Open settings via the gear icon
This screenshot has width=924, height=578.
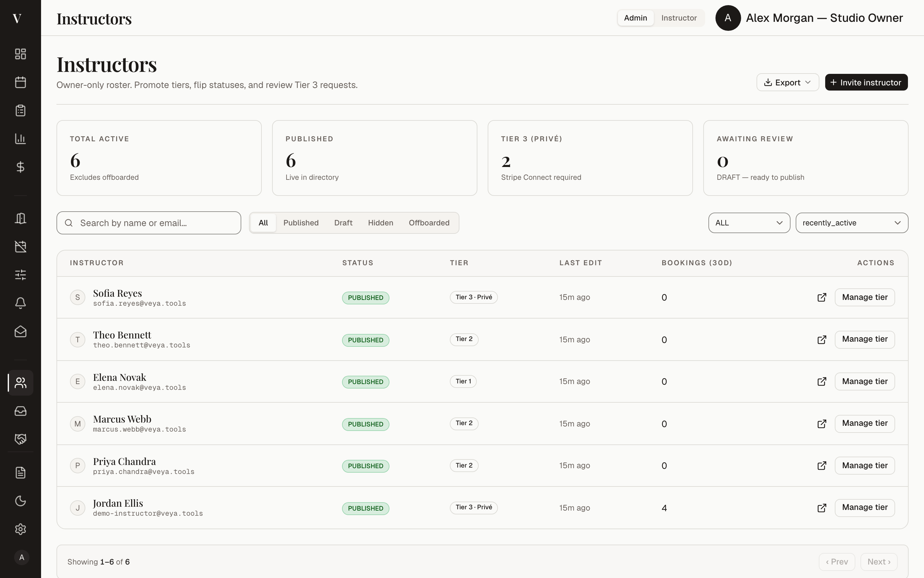tap(20, 529)
